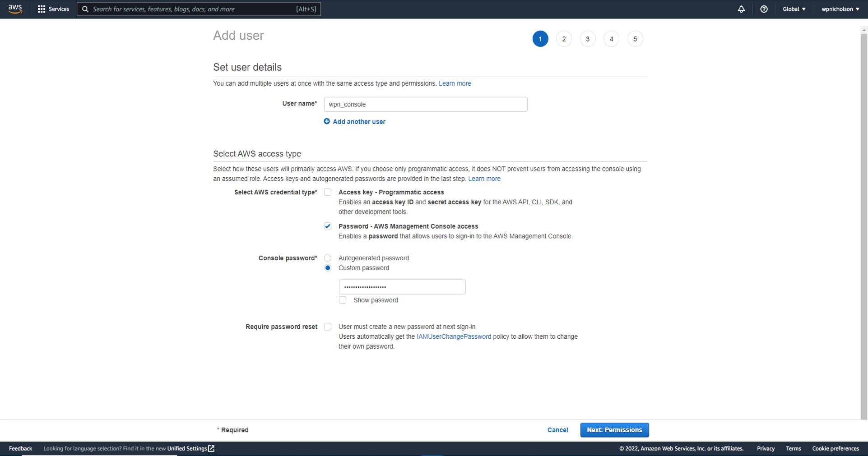The image size is (868, 456).
Task: Open the notifications bell icon
Action: coord(741,9)
